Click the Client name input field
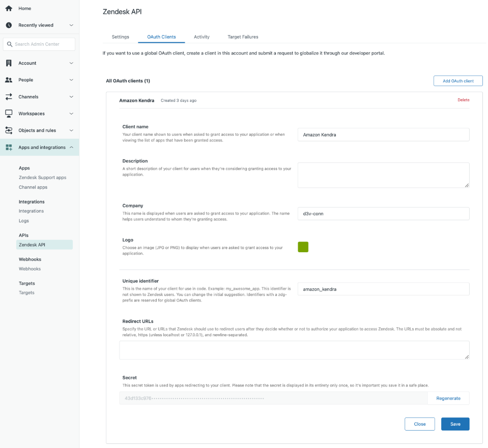The width and height of the screenshot is (488, 448). click(x=384, y=135)
